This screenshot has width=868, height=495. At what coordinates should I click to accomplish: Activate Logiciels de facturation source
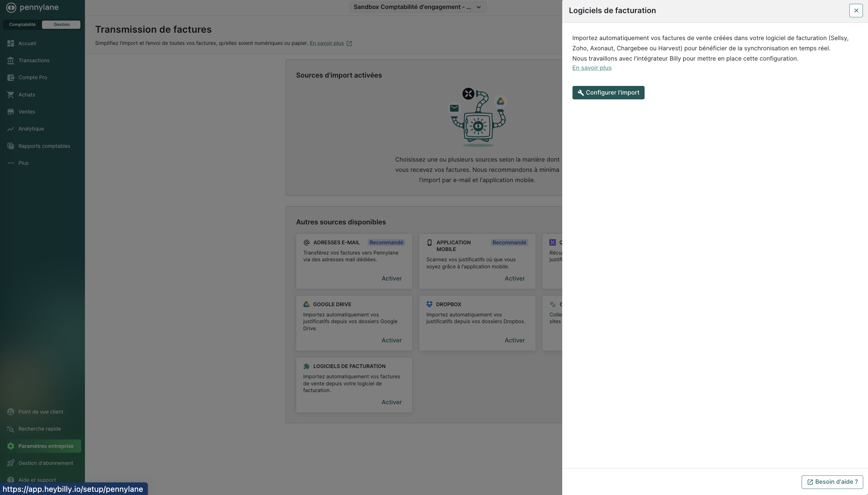click(x=391, y=402)
